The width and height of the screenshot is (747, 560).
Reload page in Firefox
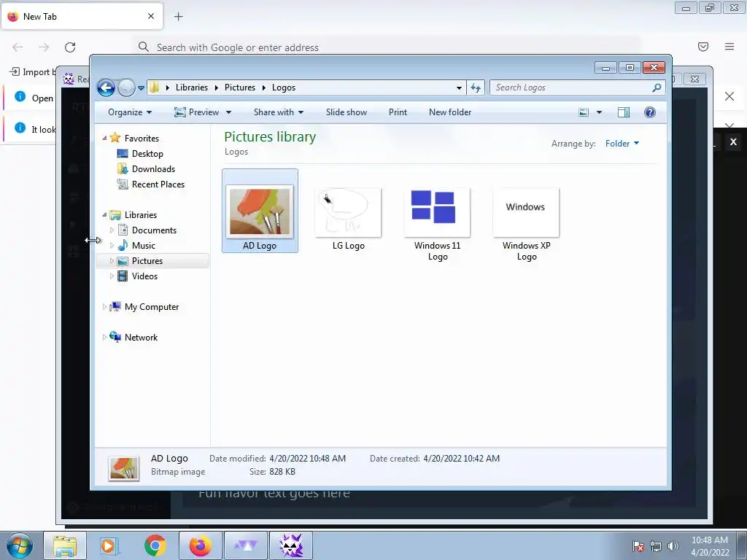[70, 47]
